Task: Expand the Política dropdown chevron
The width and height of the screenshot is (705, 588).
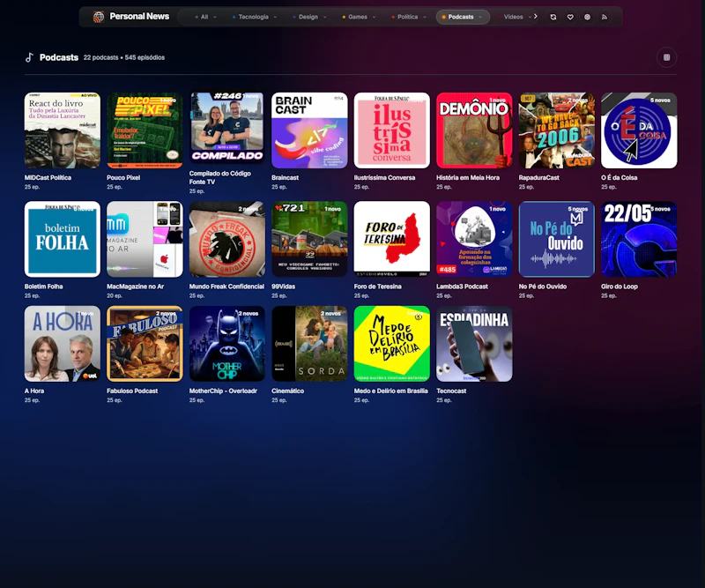Action: 425,17
